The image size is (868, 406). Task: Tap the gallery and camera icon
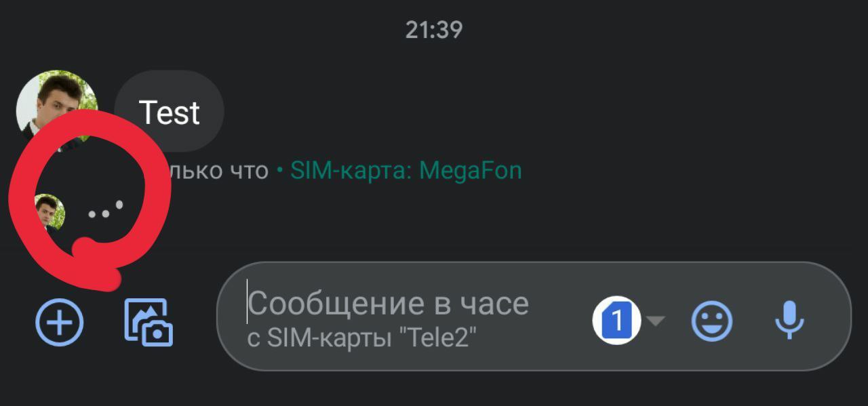pyautogui.click(x=149, y=323)
